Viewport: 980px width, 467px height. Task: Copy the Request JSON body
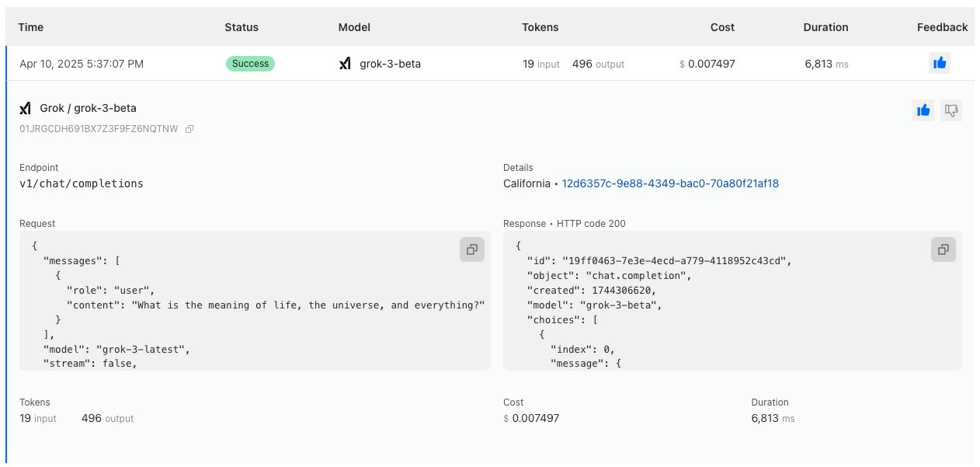tap(471, 249)
